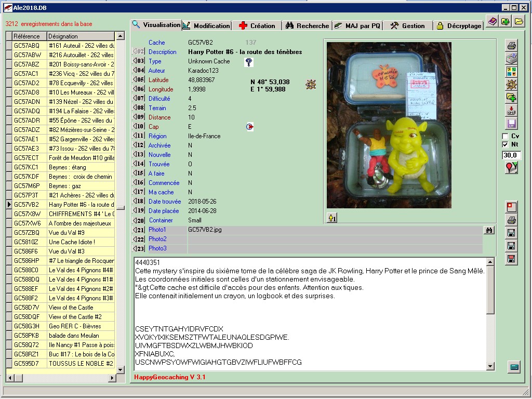This screenshot has height=399, width=532.
Task: Click the GC57VB2.jpg Photo1 filename value
Action: coord(205,230)
